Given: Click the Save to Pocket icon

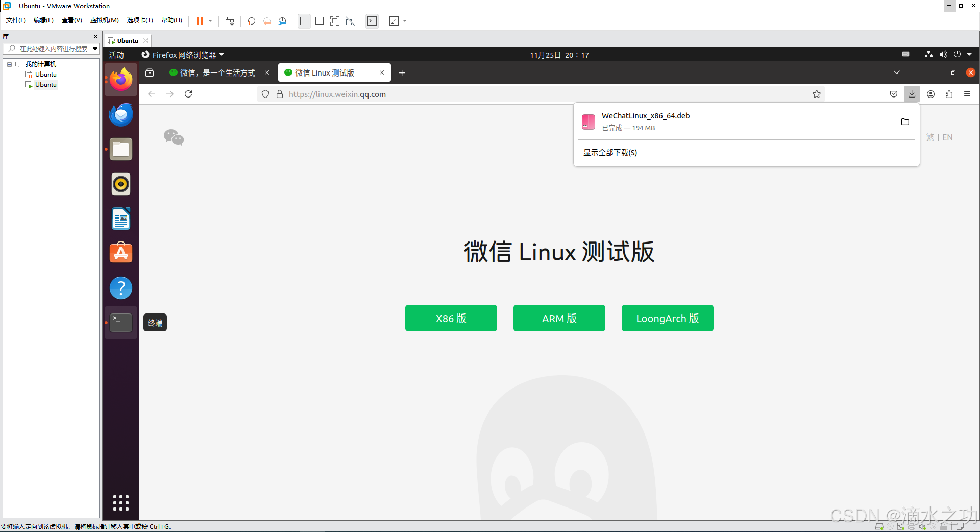Looking at the screenshot, I should [894, 94].
